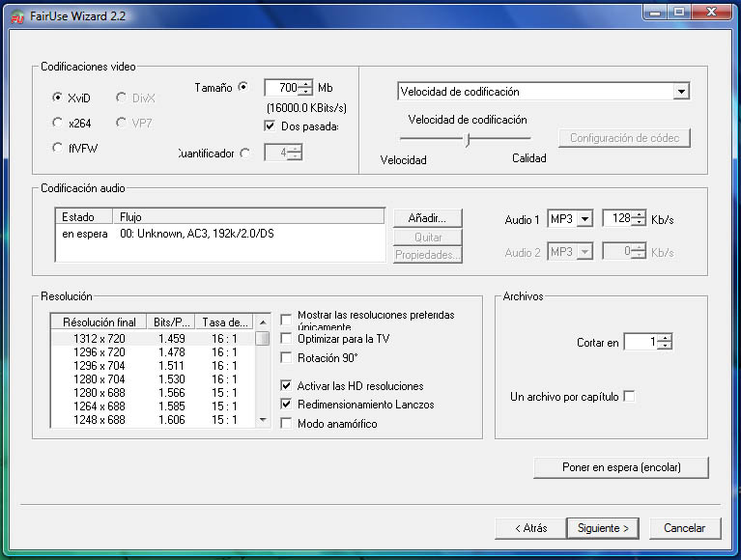Select resolution 1312 x 720 row
This screenshot has width=741, height=560.
coord(153,339)
